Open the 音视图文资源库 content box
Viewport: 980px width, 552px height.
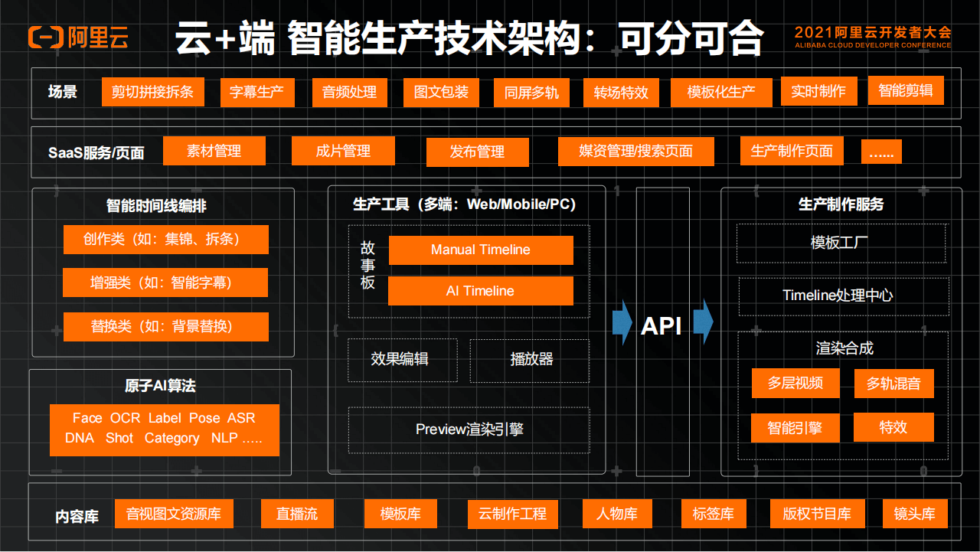click(x=174, y=514)
